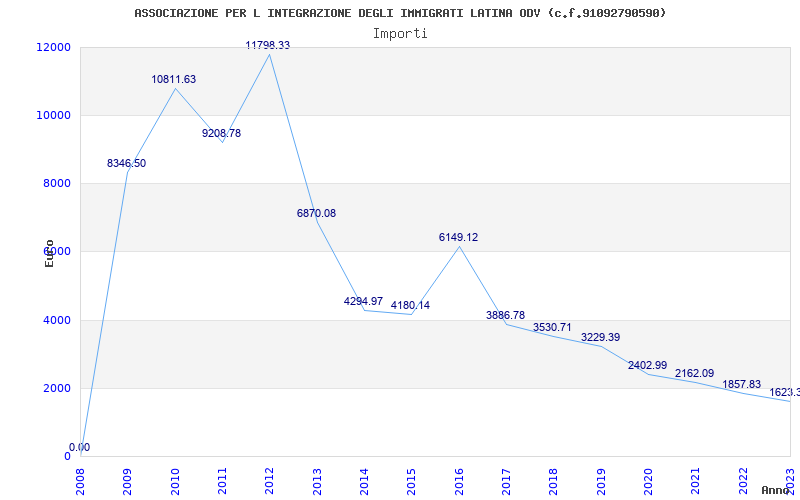Image resolution: width=800 pixels, height=500 pixels.
Task: Select the data label 3530.71
Action: coord(553,328)
